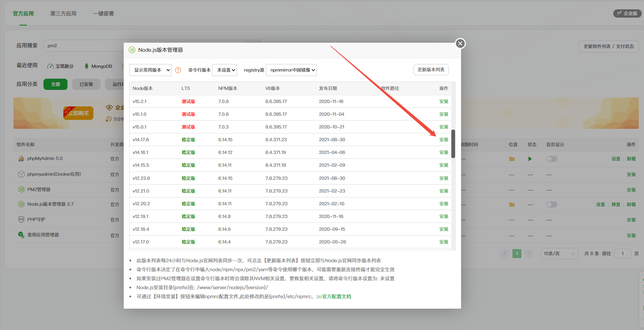
Task: Install Node version v14.17.6
Action: pyautogui.click(x=444, y=140)
